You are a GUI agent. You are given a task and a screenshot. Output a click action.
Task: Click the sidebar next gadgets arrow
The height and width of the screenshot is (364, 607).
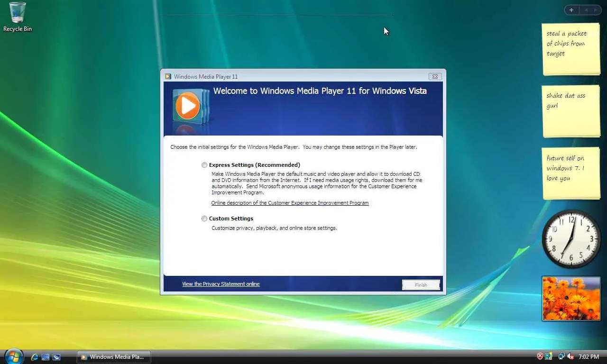(x=596, y=10)
